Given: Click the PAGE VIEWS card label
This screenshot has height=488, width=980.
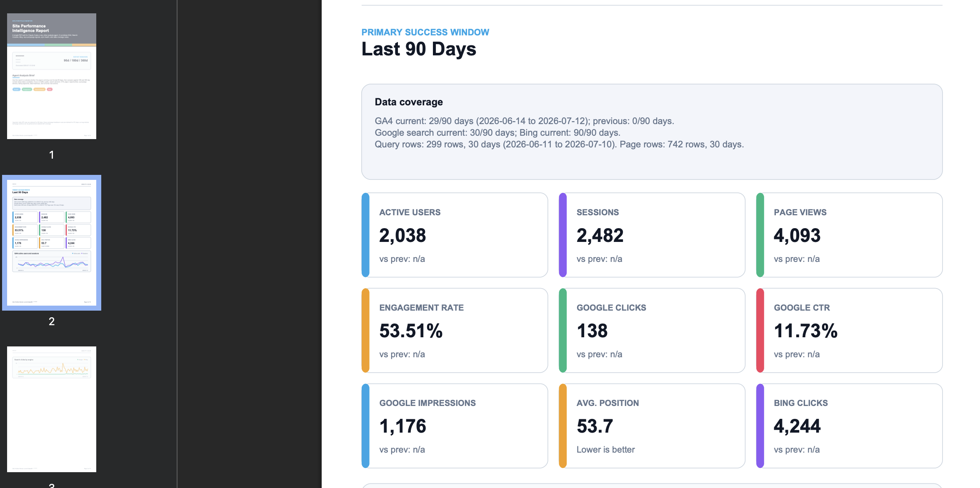Looking at the screenshot, I should [800, 212].
